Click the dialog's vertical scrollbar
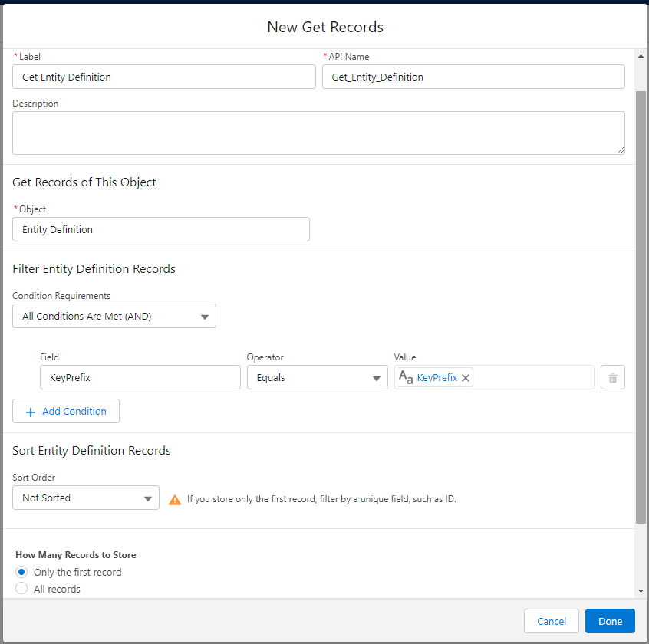Image resolution: width=649 pixels, height=644 pixels. pyautogui.click(x=641, y=307)
